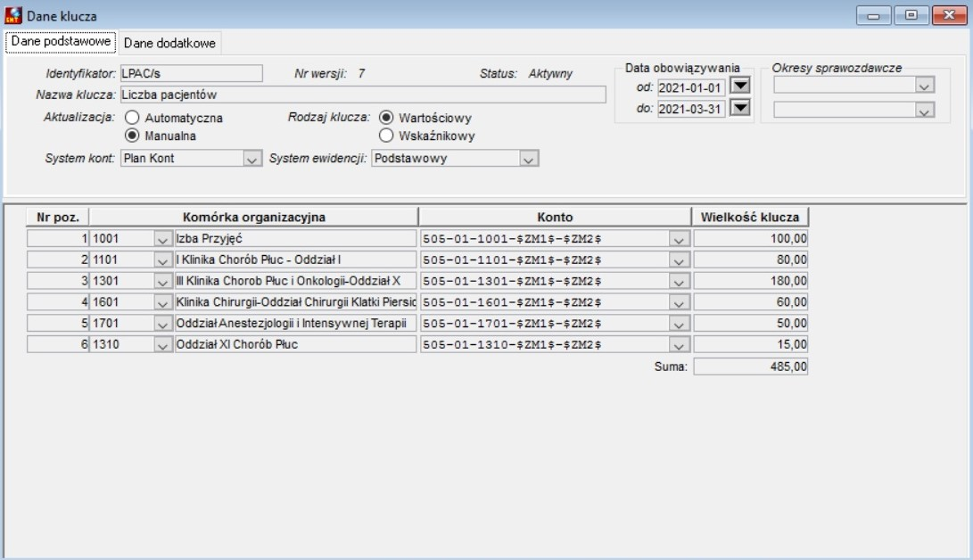Image resolution: width=973 pixels, height=560 pixels.
Task: Expand unit code dropdown for 1001
Action: pyautogui.click(x=162, y=239)
